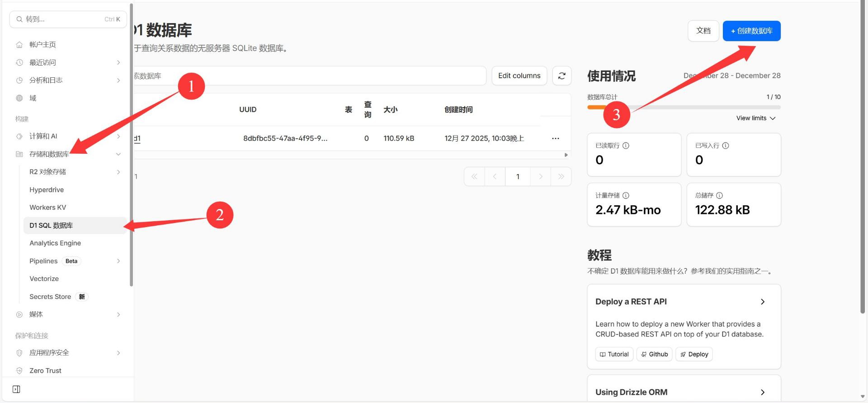This screenshot has height=403, width=868.
Task: Expand the R2 对象存储 submenu
Action: tap(118, 172)
